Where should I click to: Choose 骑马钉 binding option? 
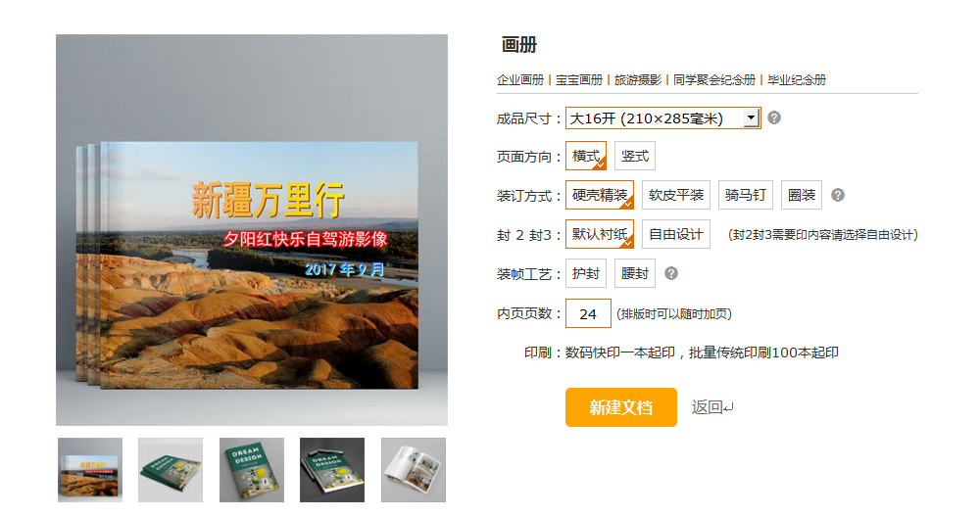[x=746, y=195]
